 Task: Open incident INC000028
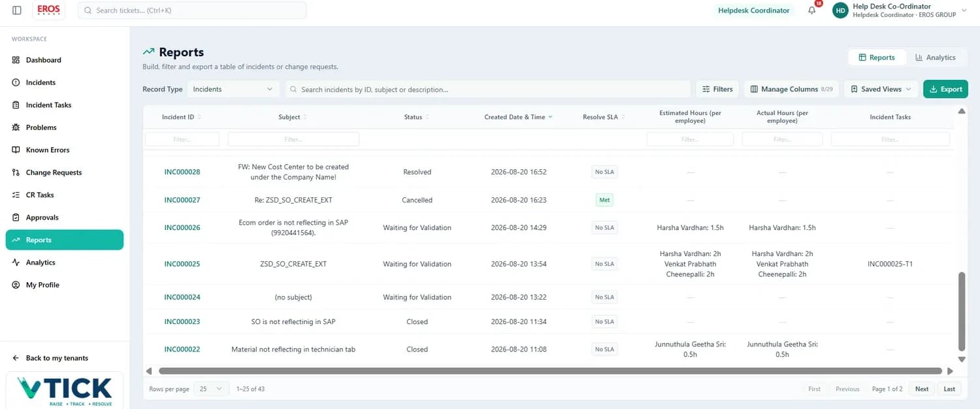(182, 172)
